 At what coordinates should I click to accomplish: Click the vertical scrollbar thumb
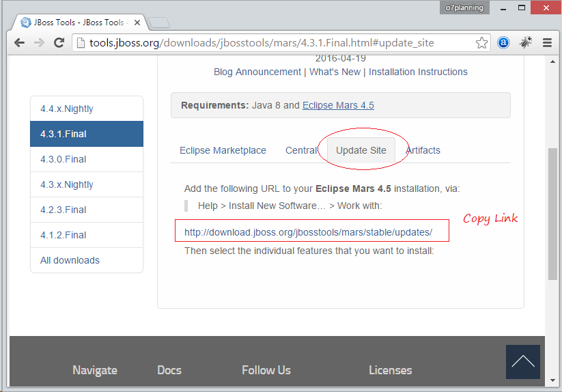coord(552,214)
